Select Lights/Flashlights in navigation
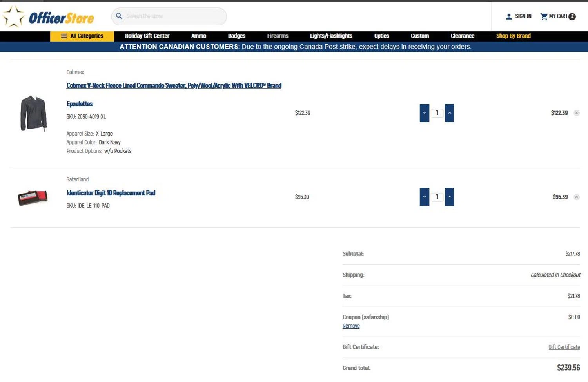The width and height of the screenshot is (588, 382). [x=331, y=36]
